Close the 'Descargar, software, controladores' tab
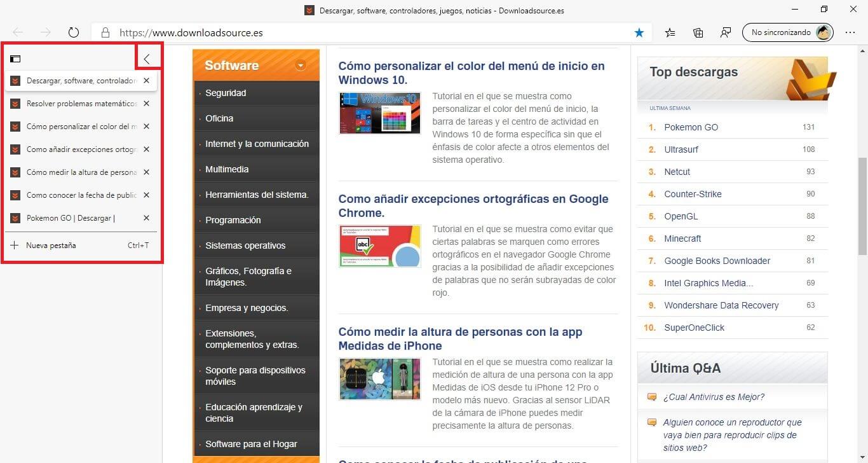Viewport: 868px width, 463px height. tap(146, 81)
